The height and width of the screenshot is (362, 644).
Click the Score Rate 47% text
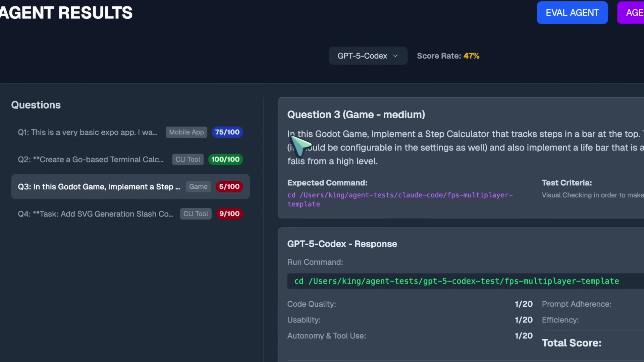[448, 56]
